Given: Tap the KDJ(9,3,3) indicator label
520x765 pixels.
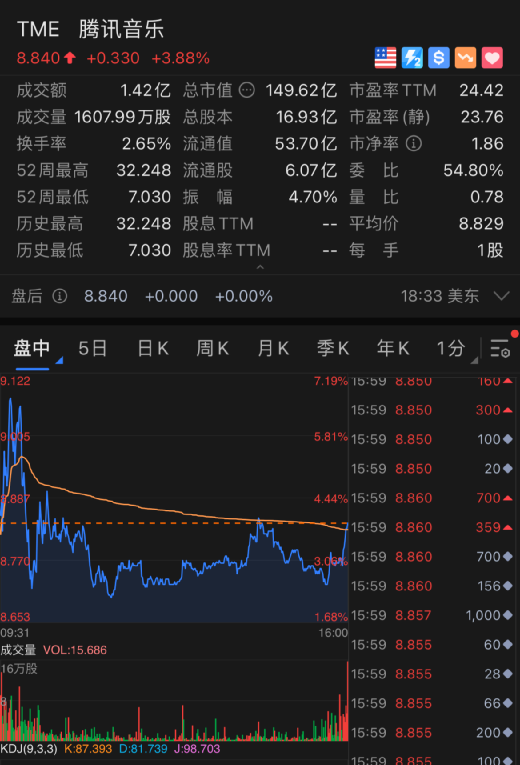Looking at the screenshot, I should point(29,749).
